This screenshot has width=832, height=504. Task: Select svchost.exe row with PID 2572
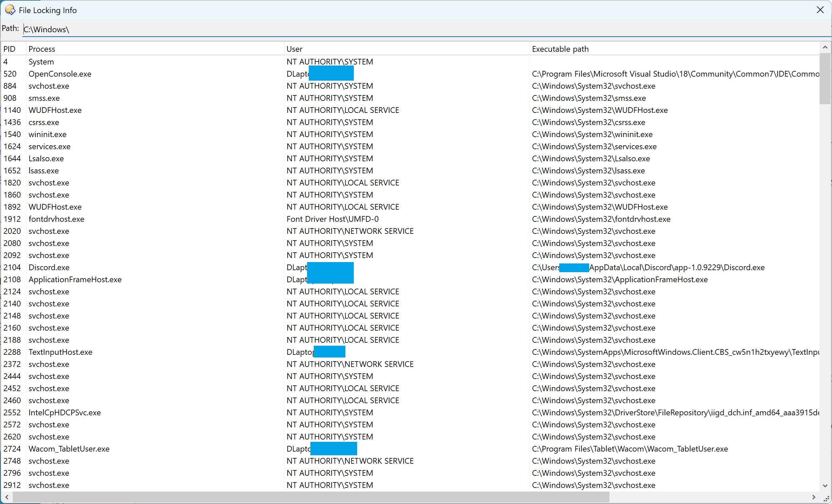point(410,425)
